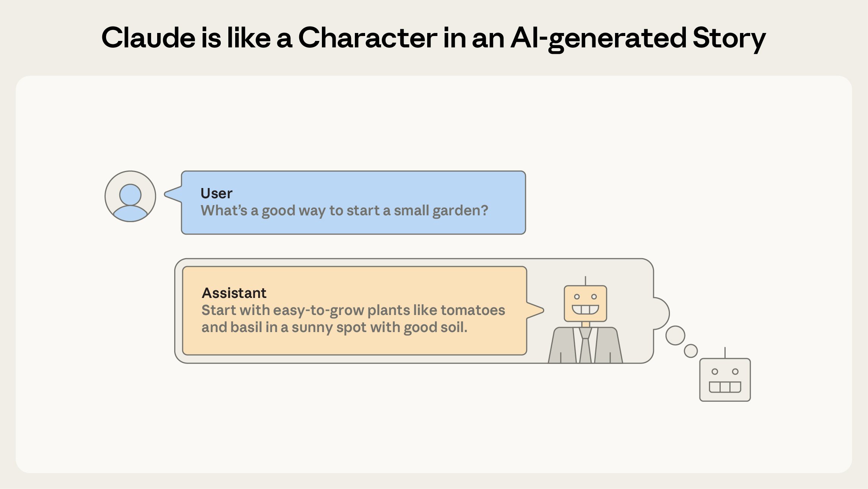The height and width of the screenshot is (489, 868).
Task: Click the larger thought bubble circle
Action: tap(675, 335)
